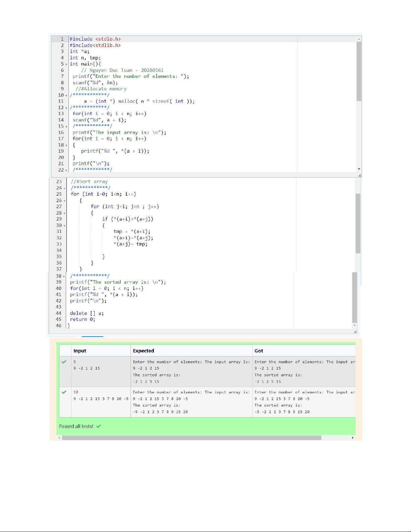Click the Input column header
The height and width of the screenshot is (532, 411).
pyautogui.click(x=80, y=351)
